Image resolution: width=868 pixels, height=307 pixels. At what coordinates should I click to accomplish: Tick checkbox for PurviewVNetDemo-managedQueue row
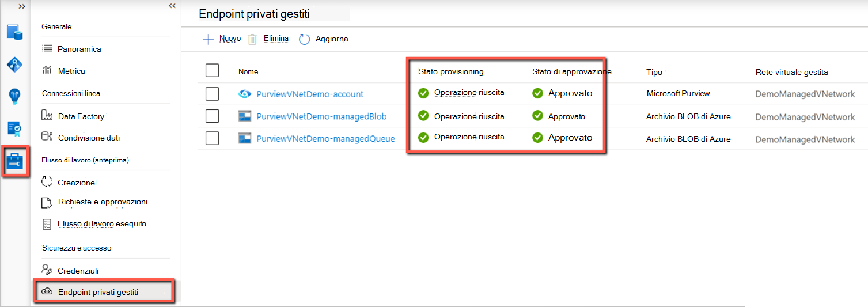click(x=212, y=138)
